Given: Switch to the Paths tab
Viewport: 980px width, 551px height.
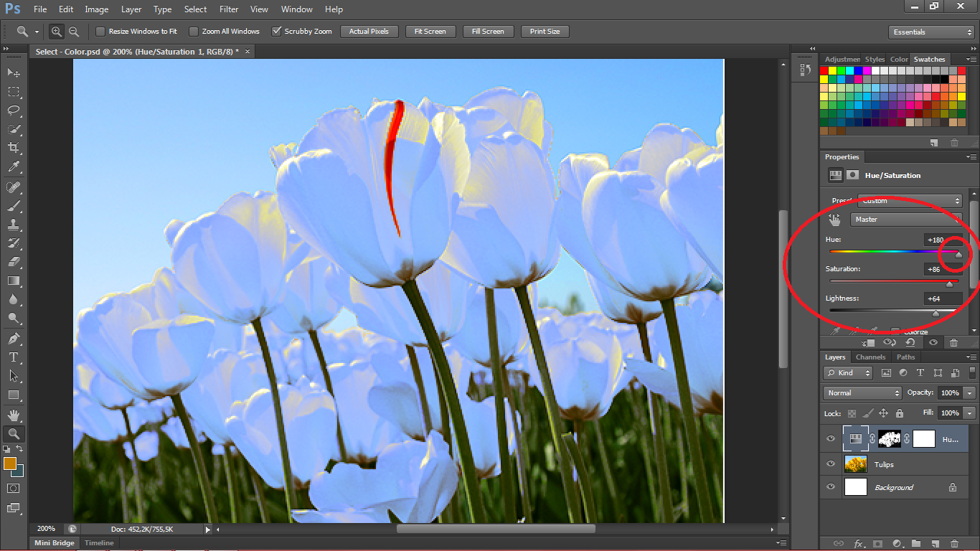Looking at the screenshot, I should pos(906,357).
